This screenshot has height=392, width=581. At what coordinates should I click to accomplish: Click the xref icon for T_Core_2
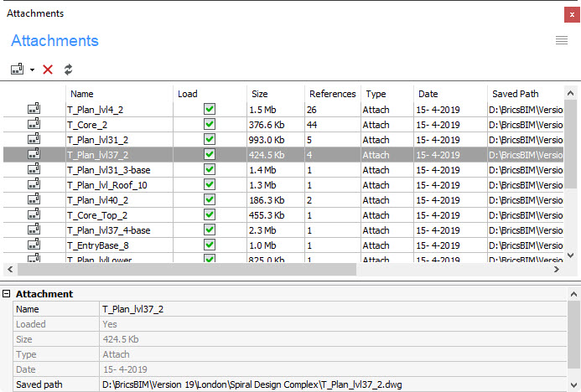click(34, 124)
